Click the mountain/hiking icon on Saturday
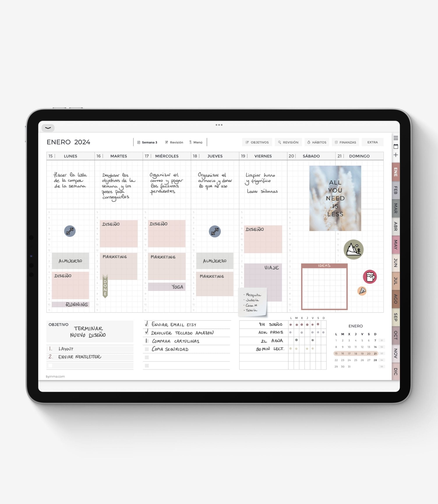Screen dimensions: 438x504 click(353, 249)
